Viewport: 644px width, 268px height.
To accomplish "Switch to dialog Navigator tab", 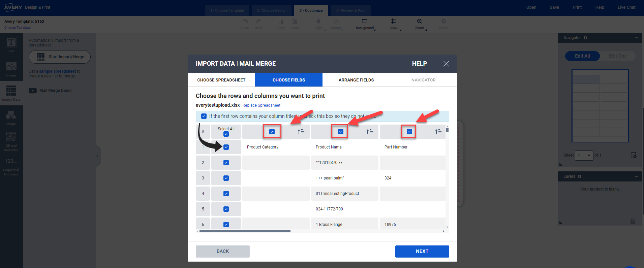I will click(424, 80).
